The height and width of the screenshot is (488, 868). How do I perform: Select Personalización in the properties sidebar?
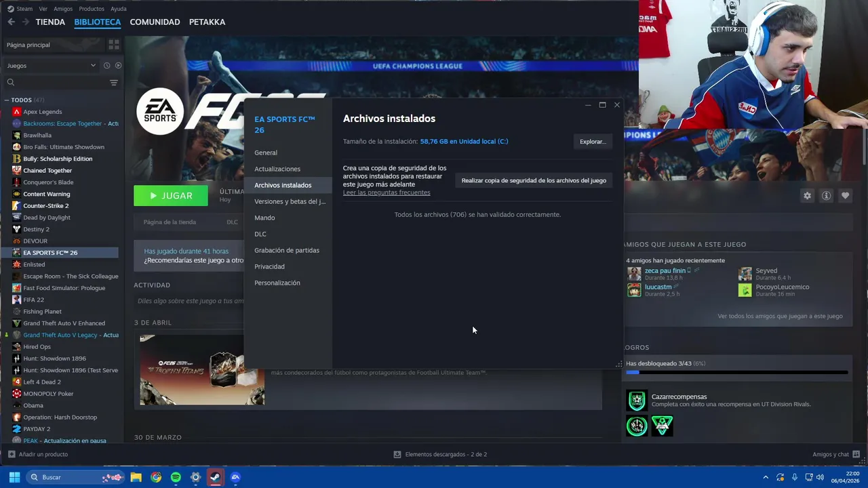[288, 283]
